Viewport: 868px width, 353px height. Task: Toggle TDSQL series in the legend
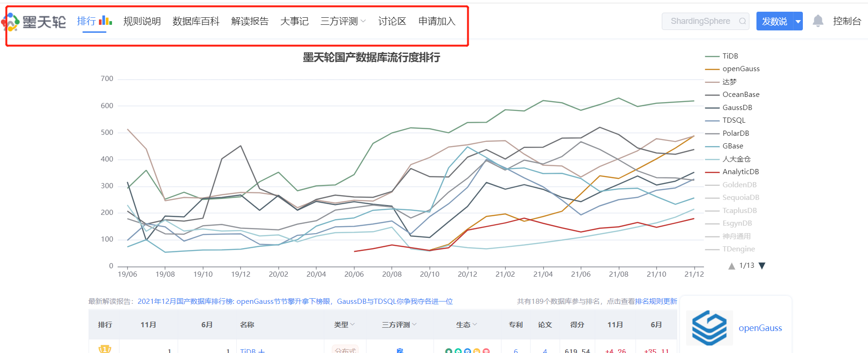(726, 120)
